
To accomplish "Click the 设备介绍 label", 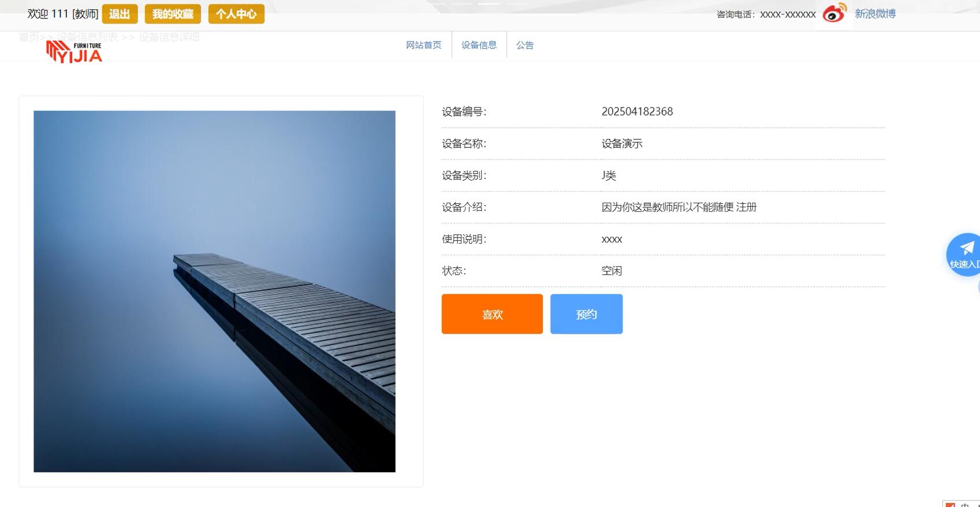I will pyautogui.click(x=464, y=207).
